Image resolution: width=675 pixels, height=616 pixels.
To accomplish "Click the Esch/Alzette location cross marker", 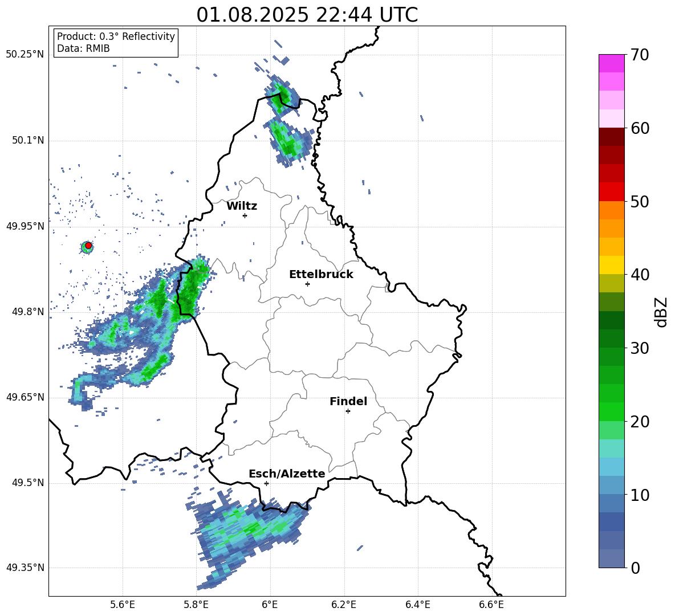I will point(266,483).
